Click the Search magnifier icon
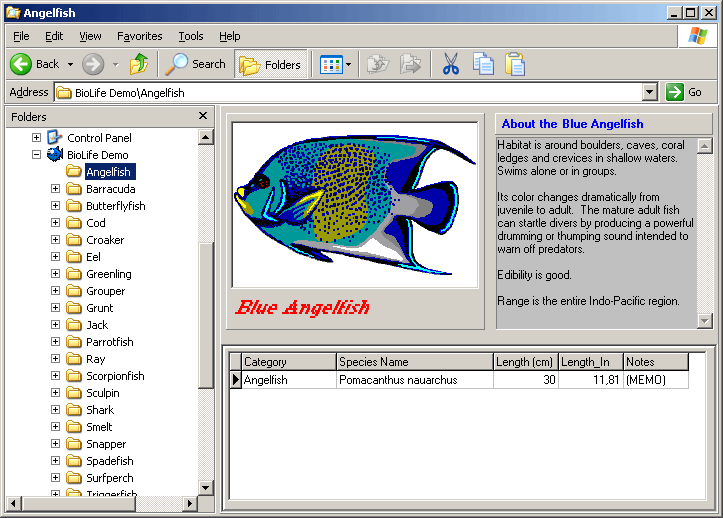Image resolution: width=723 pixels, height=518 pixels. [x=177, y=64]
